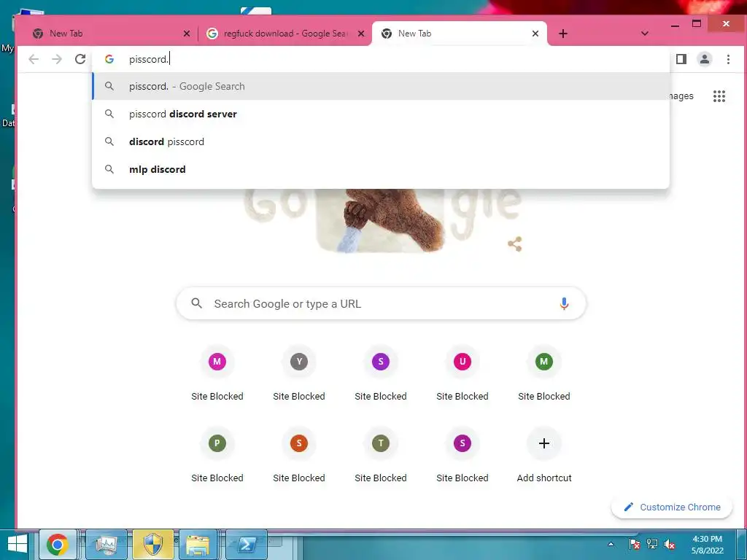Select 'pisscord discord server' suggestion
This screenshot has width=747, height=560.
click(381, 114)
